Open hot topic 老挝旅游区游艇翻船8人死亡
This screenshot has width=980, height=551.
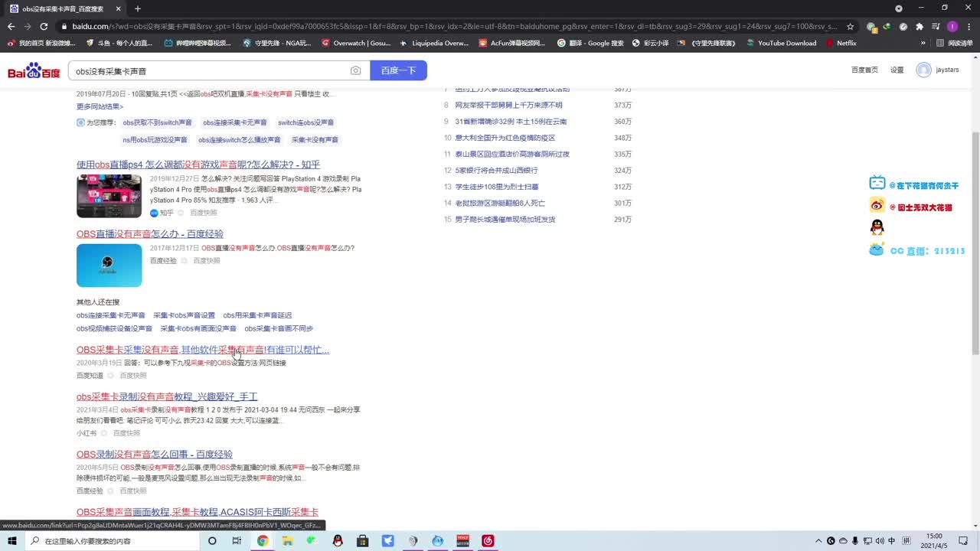point(500,203)
